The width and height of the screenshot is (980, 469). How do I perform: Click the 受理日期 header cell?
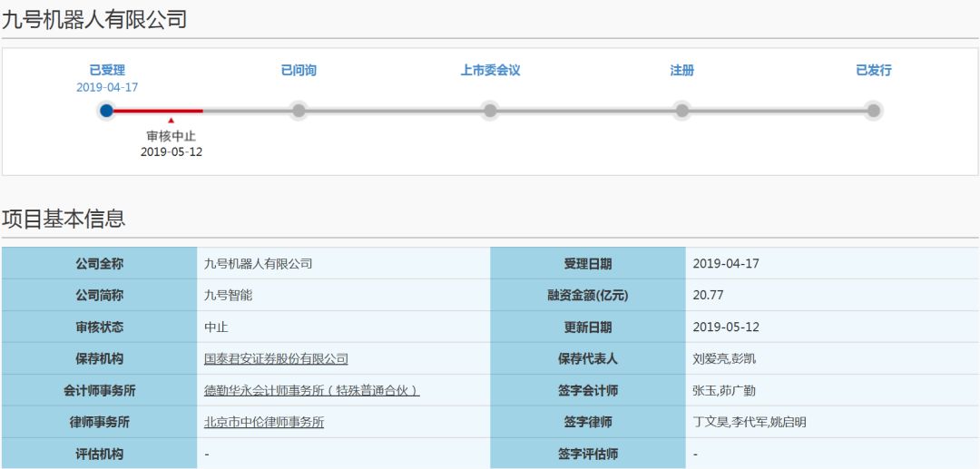[x=588, y=264]
